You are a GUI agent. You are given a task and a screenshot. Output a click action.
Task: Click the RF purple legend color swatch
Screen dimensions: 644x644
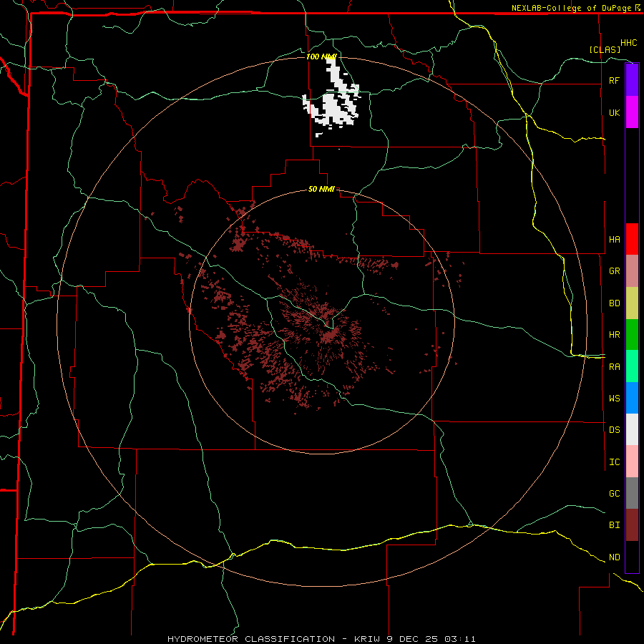tap(632, 80)
